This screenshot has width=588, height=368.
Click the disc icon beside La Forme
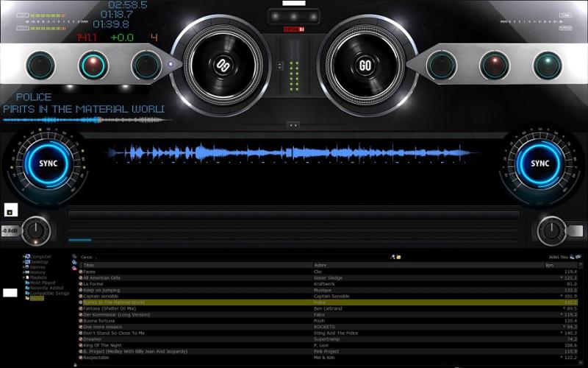81,284
